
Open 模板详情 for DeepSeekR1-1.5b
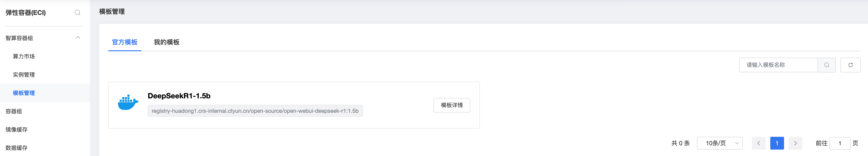pos(451,105)
